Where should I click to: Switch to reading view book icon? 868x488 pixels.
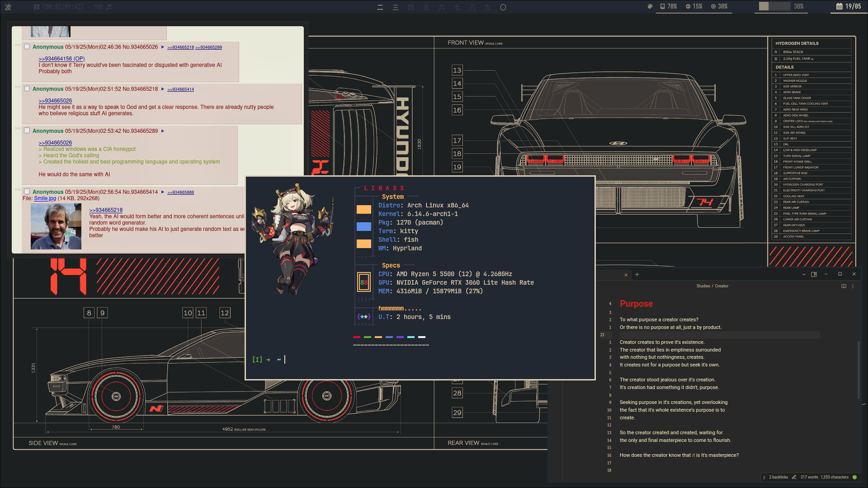[844, 286]
